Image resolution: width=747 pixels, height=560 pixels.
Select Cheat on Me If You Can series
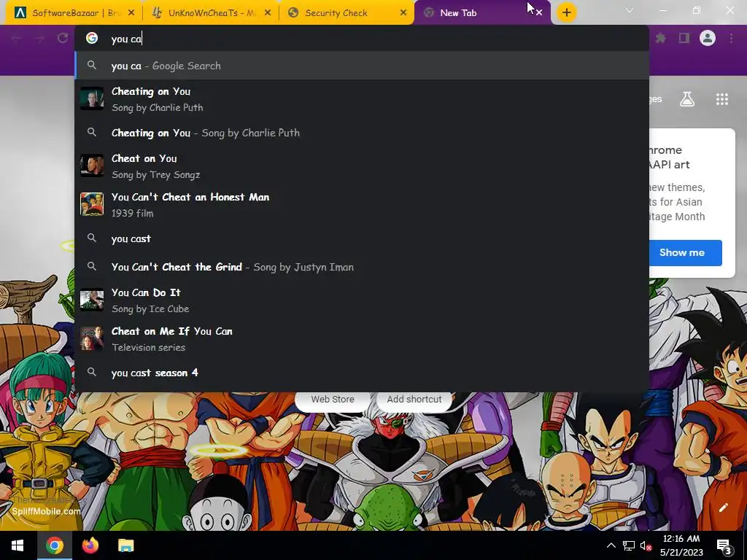pos(362,339)
